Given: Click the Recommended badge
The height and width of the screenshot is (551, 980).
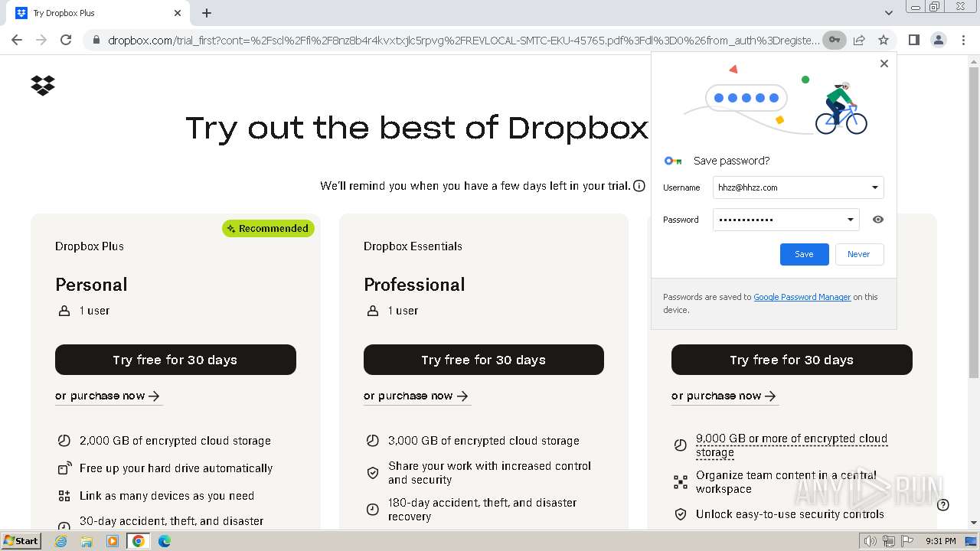Looking at the screenshot, I should tap(268, 228).
